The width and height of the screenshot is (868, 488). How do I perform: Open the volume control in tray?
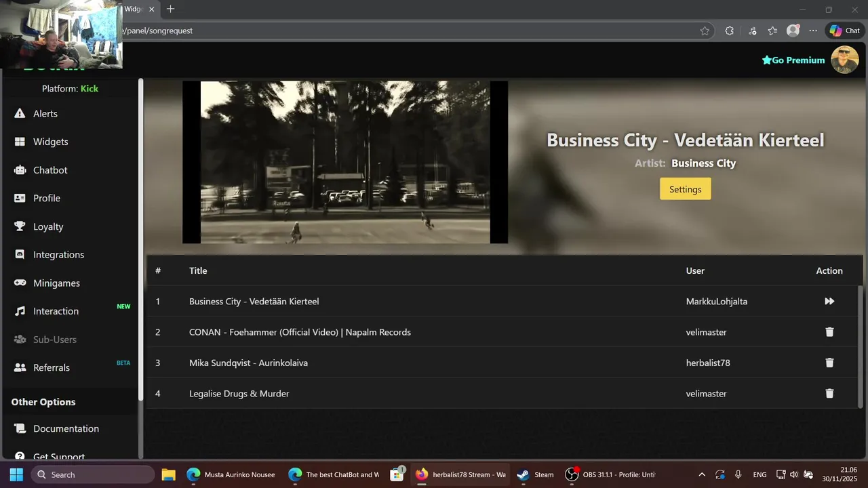click(794, 474)
